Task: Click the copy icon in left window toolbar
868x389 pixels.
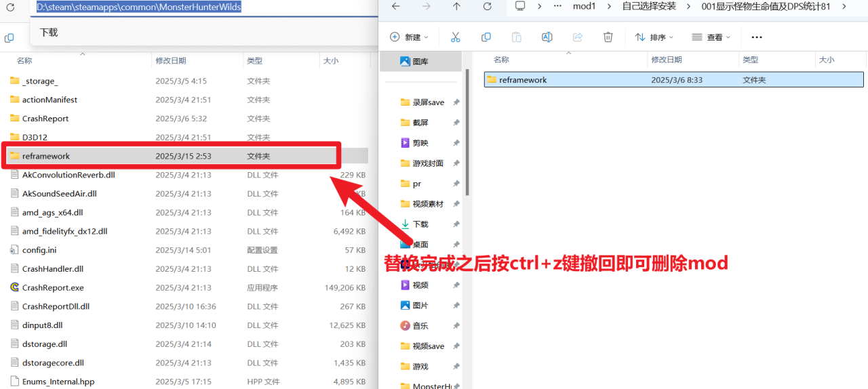Action: (x=9, y=38)
